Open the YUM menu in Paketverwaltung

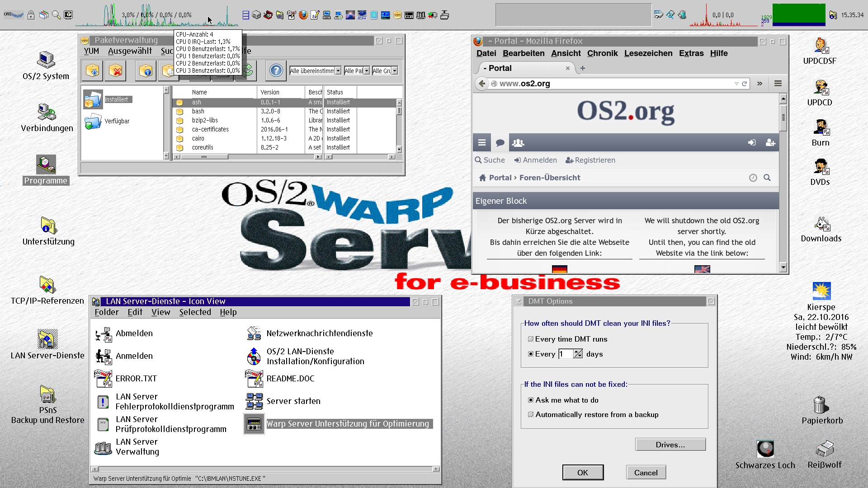point(91,51)
